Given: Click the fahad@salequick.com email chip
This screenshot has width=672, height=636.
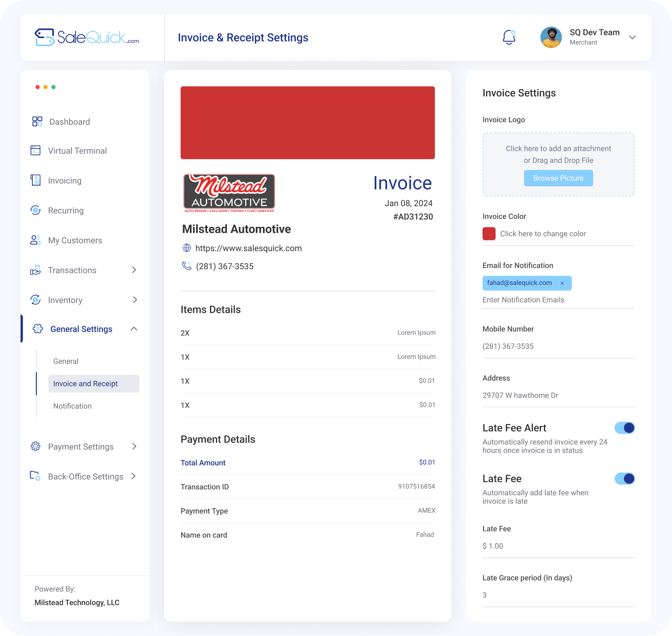Looking at the screenshot, I should [x=527, y=283].
